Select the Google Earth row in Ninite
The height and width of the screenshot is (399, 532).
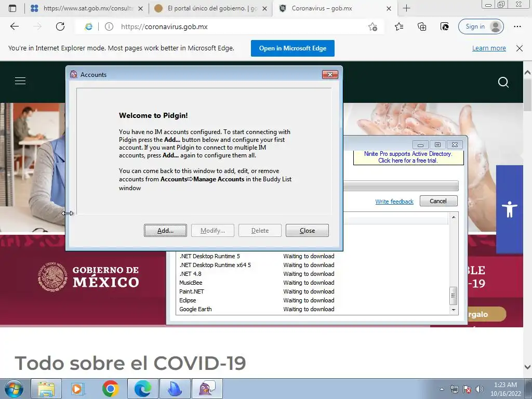(313, 309)
